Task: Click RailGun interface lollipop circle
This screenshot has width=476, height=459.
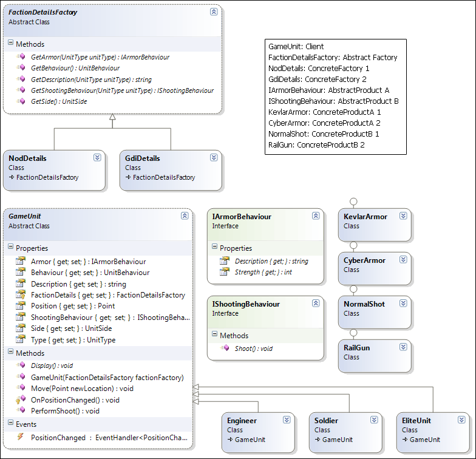Action: coord(353,333)
